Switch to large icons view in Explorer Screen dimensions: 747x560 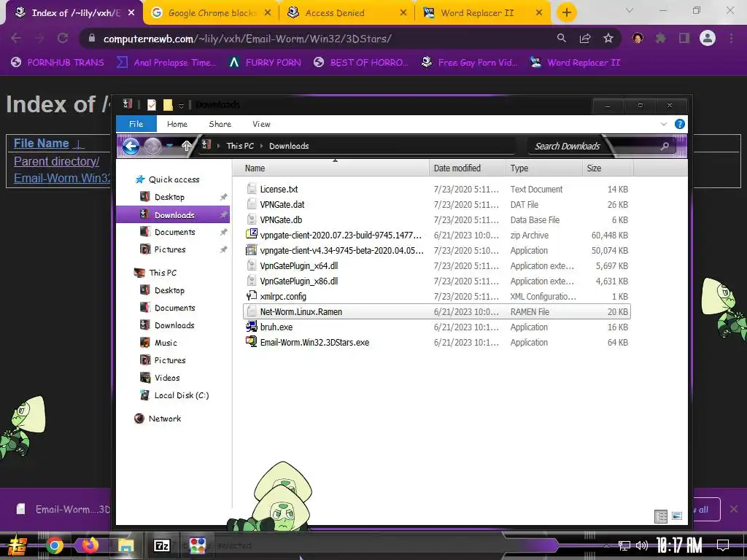(677, 516)
